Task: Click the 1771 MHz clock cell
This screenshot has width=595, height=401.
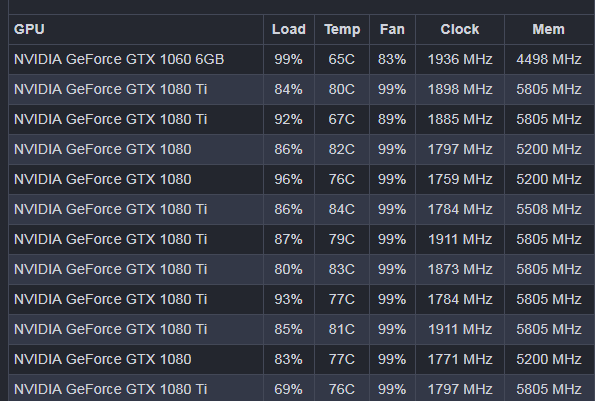Action: coord(460,359)
